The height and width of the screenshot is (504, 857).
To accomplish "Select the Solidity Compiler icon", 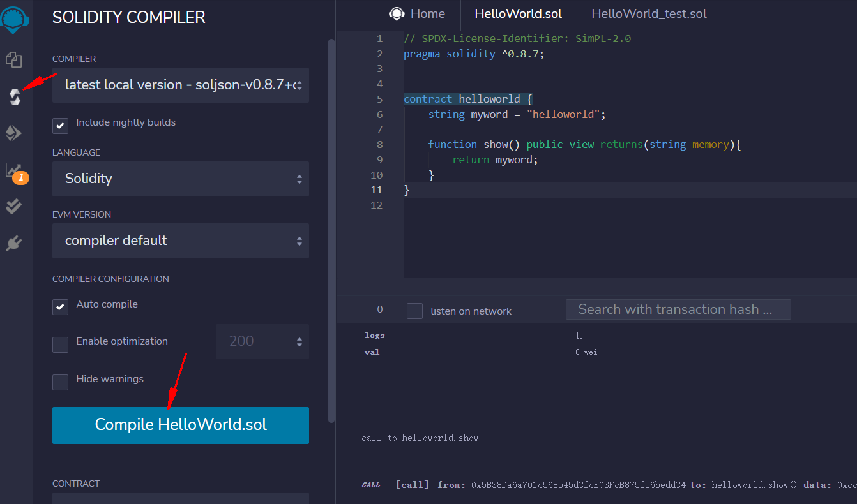I will pos(13,97).
